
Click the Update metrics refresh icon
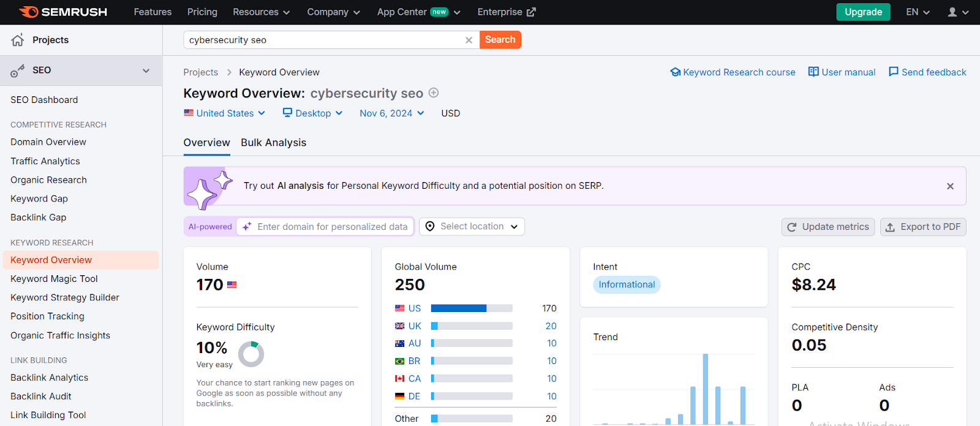[792, 227]
